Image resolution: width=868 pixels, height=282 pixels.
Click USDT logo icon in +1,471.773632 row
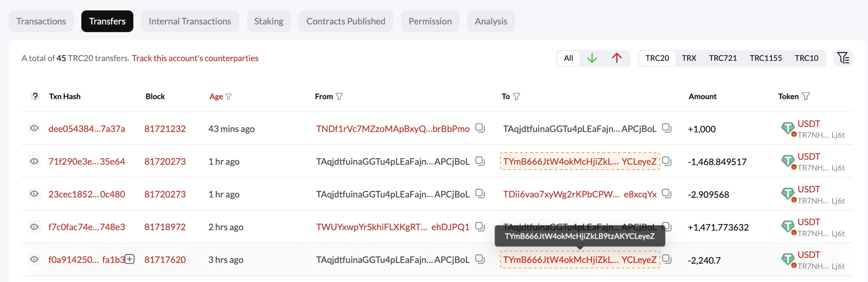(x=788, y=227)
